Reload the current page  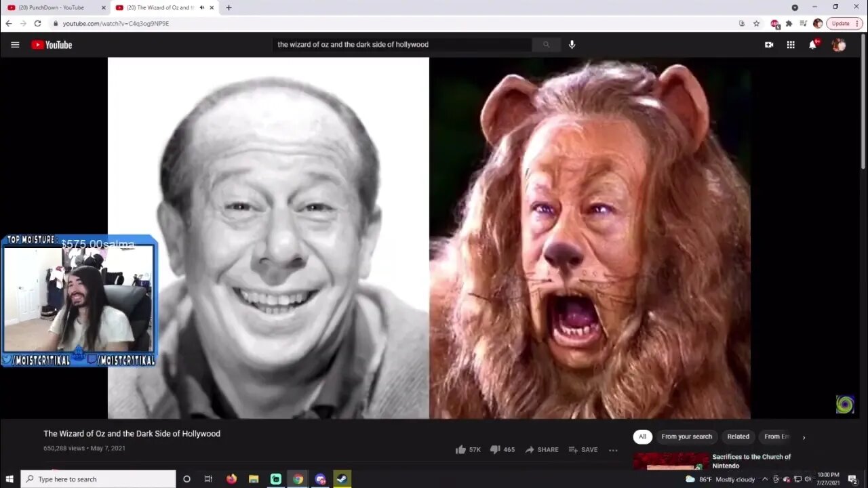tap(37, 23)
